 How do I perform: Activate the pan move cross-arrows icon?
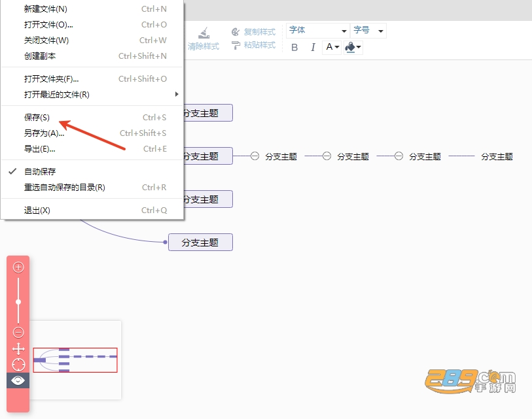point(18,348)
